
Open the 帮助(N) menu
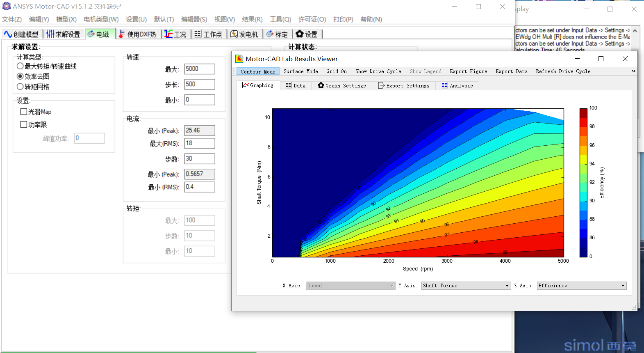(371, 19)
